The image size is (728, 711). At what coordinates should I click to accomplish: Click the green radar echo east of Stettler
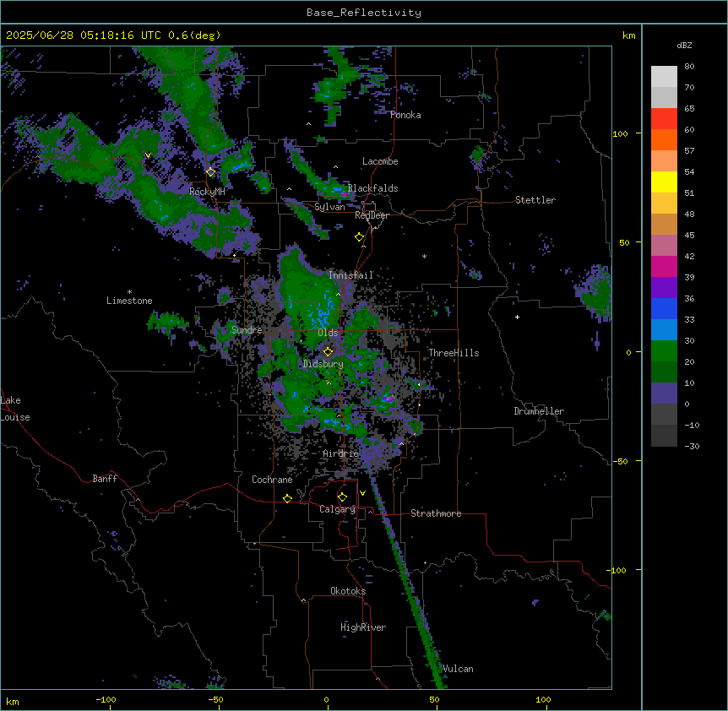tap(595, 293)
